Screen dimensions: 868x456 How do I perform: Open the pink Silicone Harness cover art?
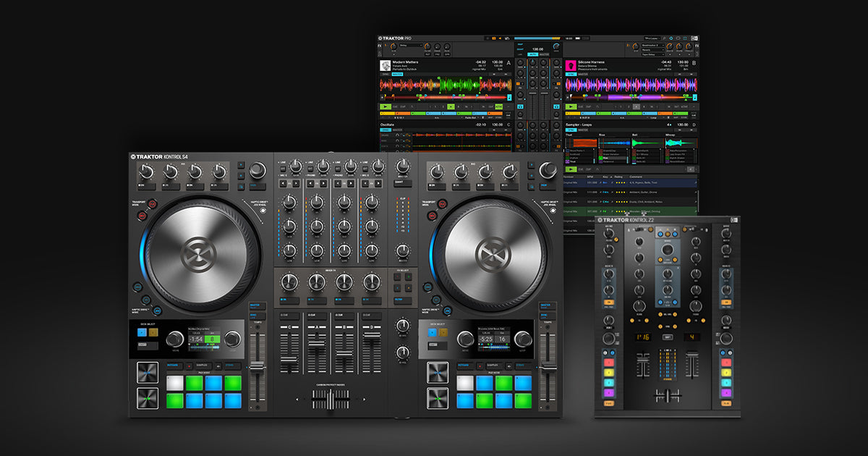pyautogui.click(x=571, y=65)
